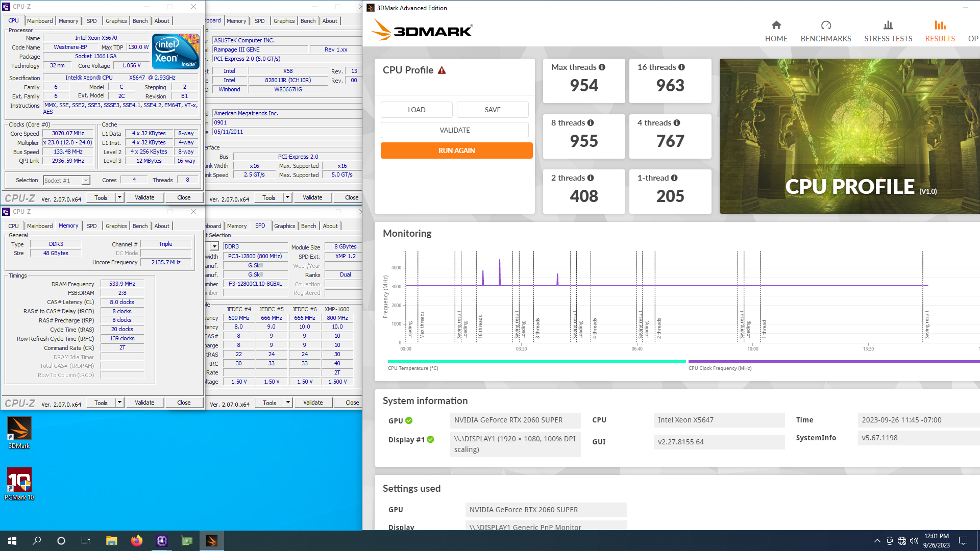This screenshot has width=980, height=551.
Task: Switch to Bench tab in top-left CPU-Z
Action: [140, 21]
